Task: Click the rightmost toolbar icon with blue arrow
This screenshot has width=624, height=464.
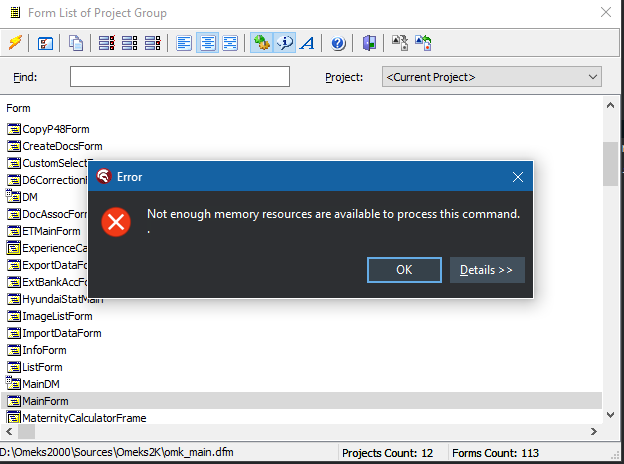Action: pyautogui.click(x=424, y=43)
